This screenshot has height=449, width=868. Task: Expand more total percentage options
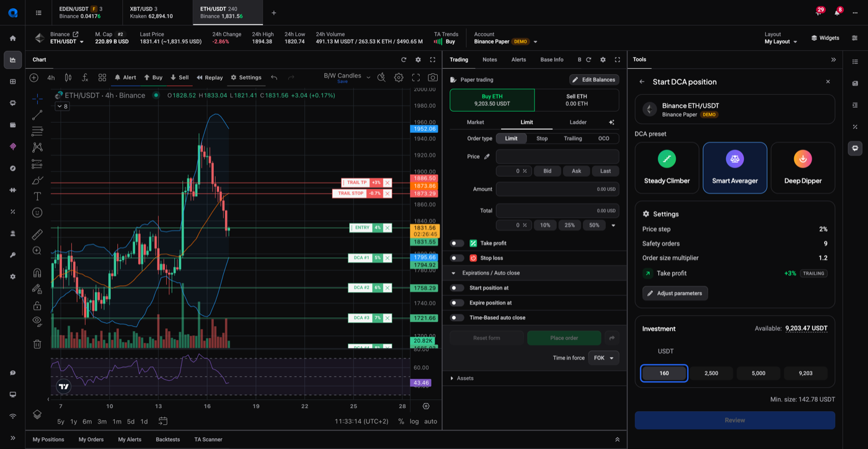[x=613, y=225]
